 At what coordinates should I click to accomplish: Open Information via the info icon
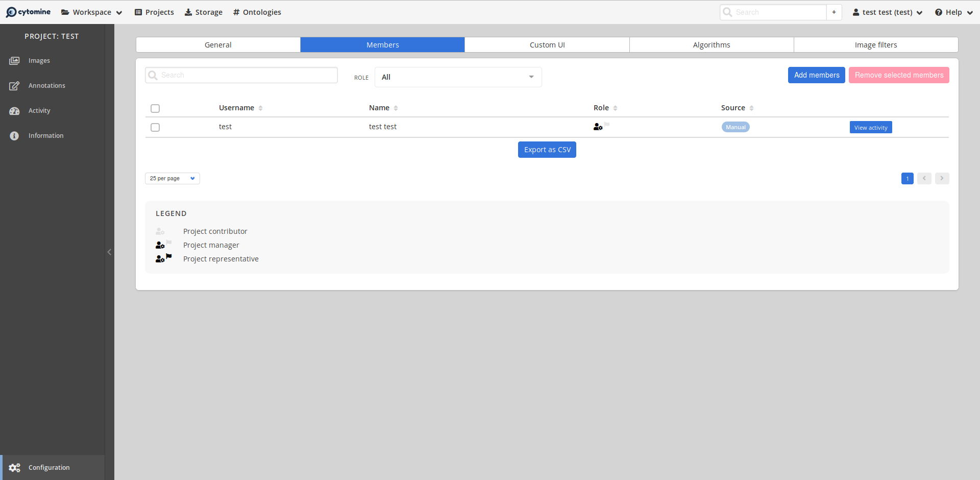(14, 136)
